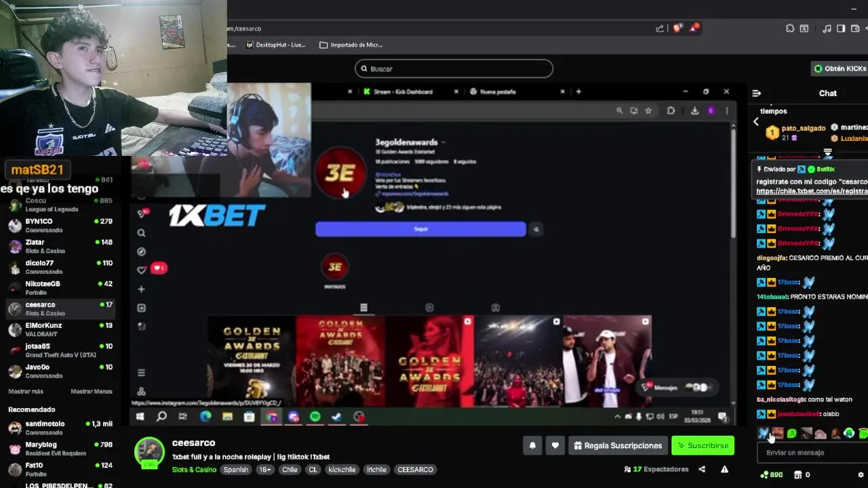Open ElMorKunz VALORANT channel
868x488 pixels.
pos(60,329)
